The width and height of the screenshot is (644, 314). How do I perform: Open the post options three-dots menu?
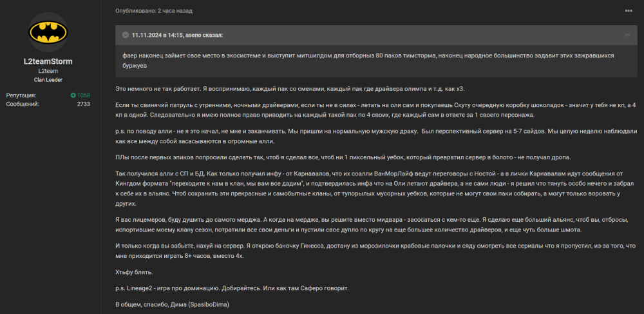(629, 11)
